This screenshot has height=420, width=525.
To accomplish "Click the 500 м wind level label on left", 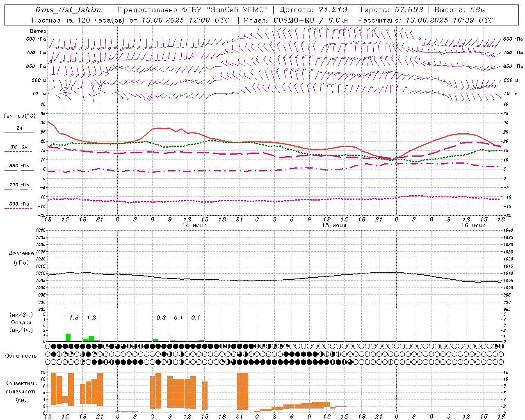I will (x=39, y=80).
